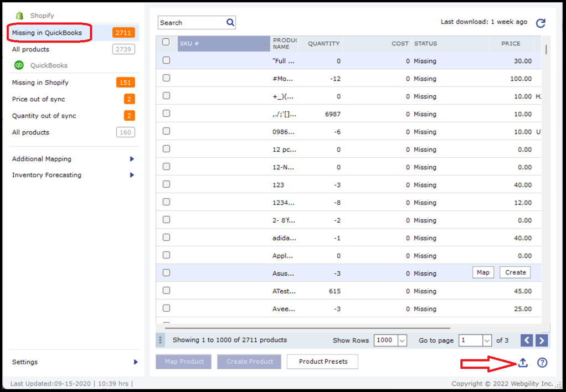The height and width of the screenshot is (392, 566).
Task: Click the horizontal scrollbar under the table
Action: [307, 328]
